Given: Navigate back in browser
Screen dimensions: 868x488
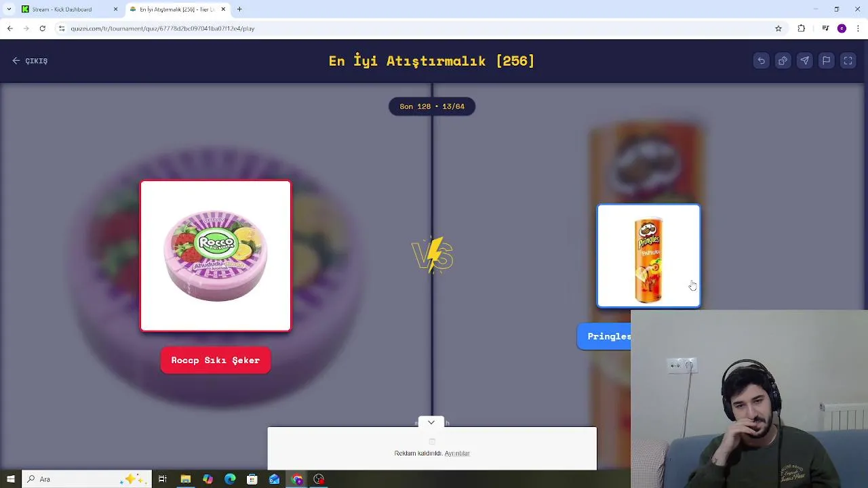Looking at the screenshot, I should [x=9, y=28].
